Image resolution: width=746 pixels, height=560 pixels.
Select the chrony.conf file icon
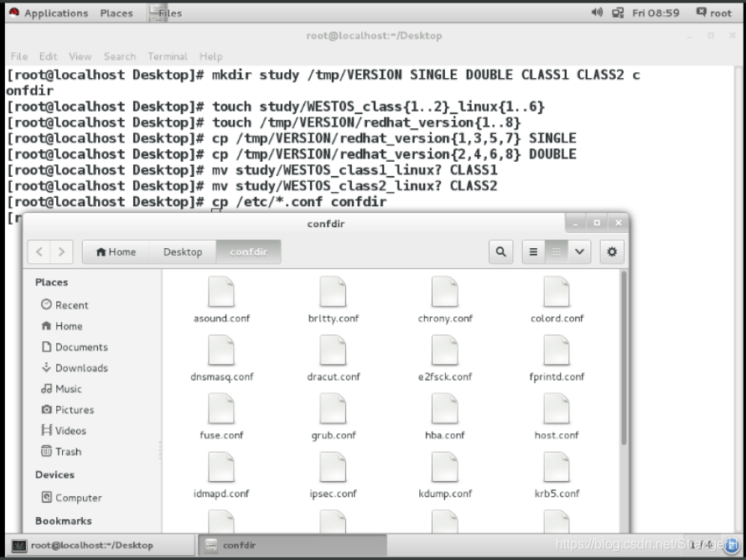(x=445, y=292)
